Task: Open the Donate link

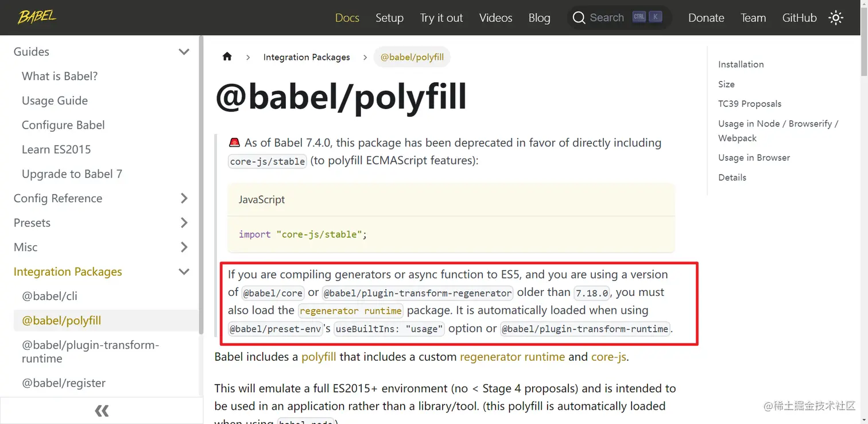Action: tap(706, 18)
